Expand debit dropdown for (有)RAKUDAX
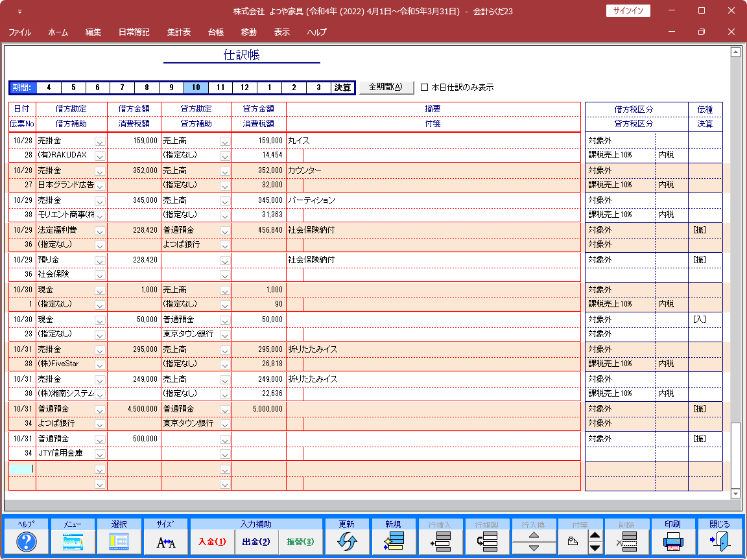 coord(100,156)
